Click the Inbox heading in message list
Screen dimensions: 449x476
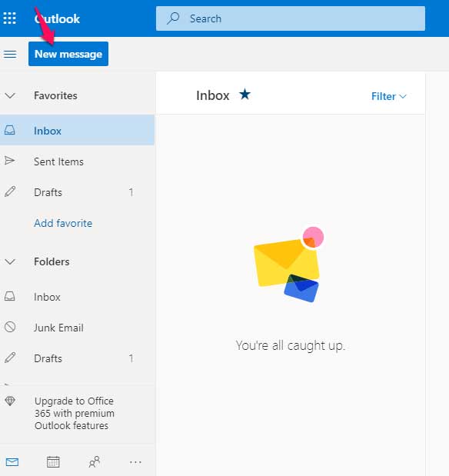(212, 95)
